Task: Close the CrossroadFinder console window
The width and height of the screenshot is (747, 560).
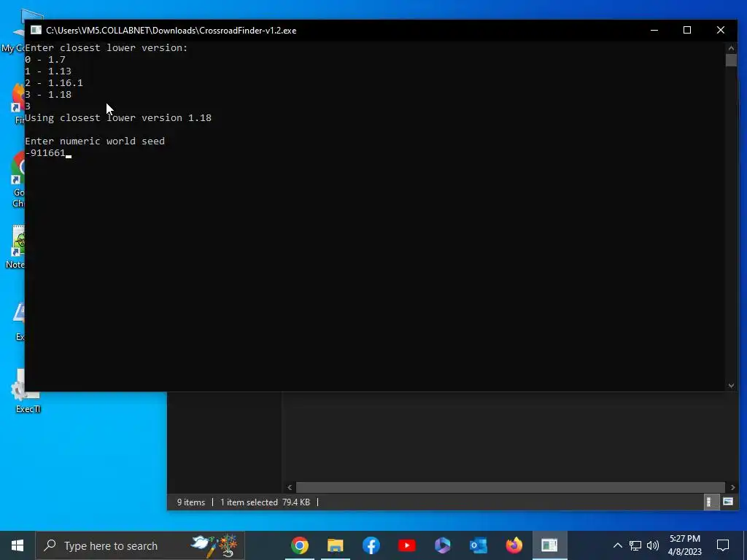Action: pyautogui.click(x=721, y=30)
